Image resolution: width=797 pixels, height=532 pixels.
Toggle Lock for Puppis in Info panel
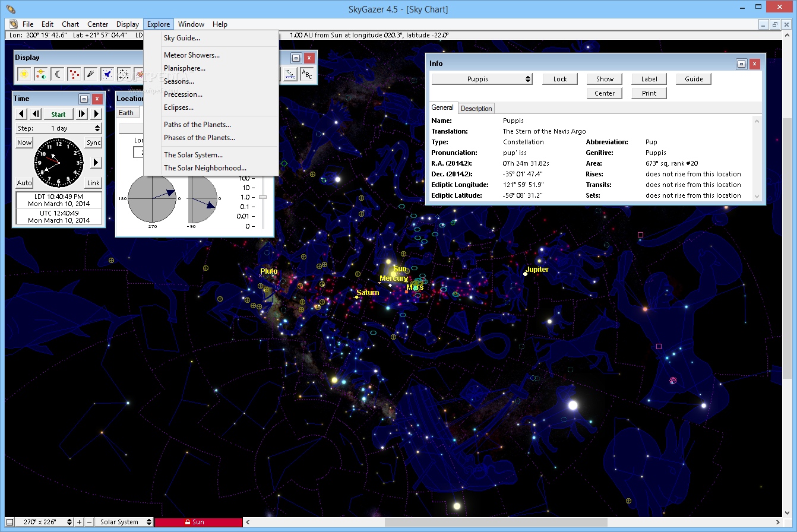[560, 79]
